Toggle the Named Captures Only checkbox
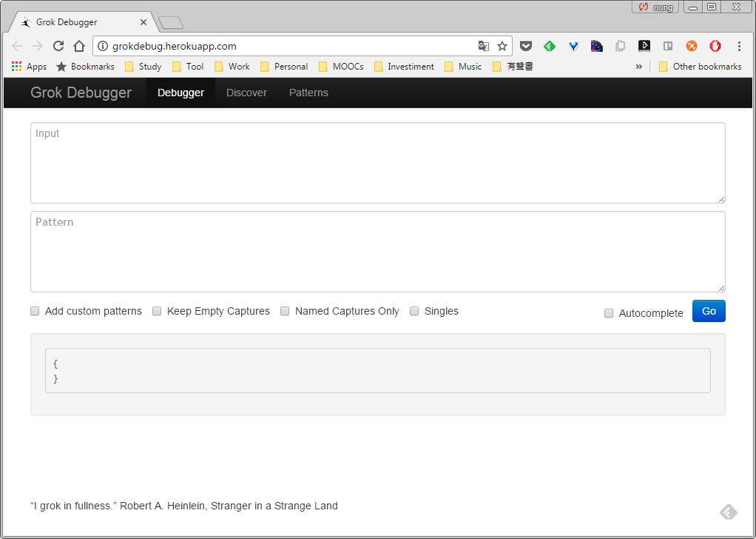The image size is (756, 539). [285, 311]
